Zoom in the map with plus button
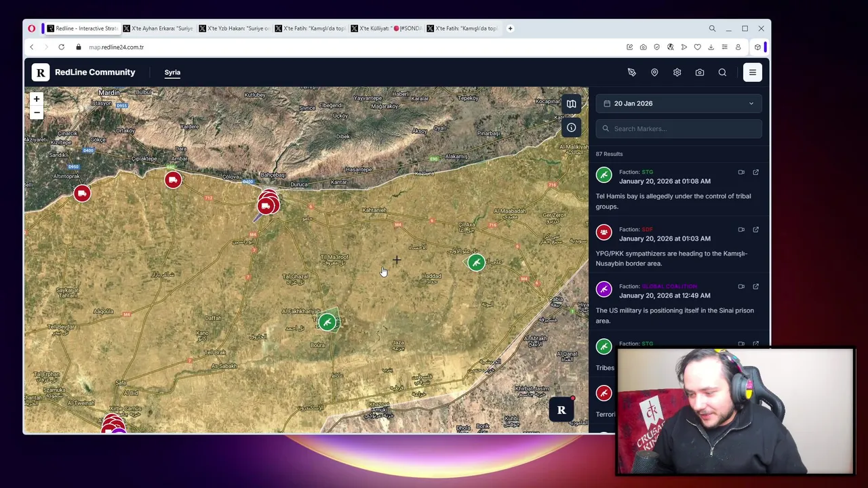Image resolution: width=868 pixels, height=488 pixels. [x=37, y=99]
